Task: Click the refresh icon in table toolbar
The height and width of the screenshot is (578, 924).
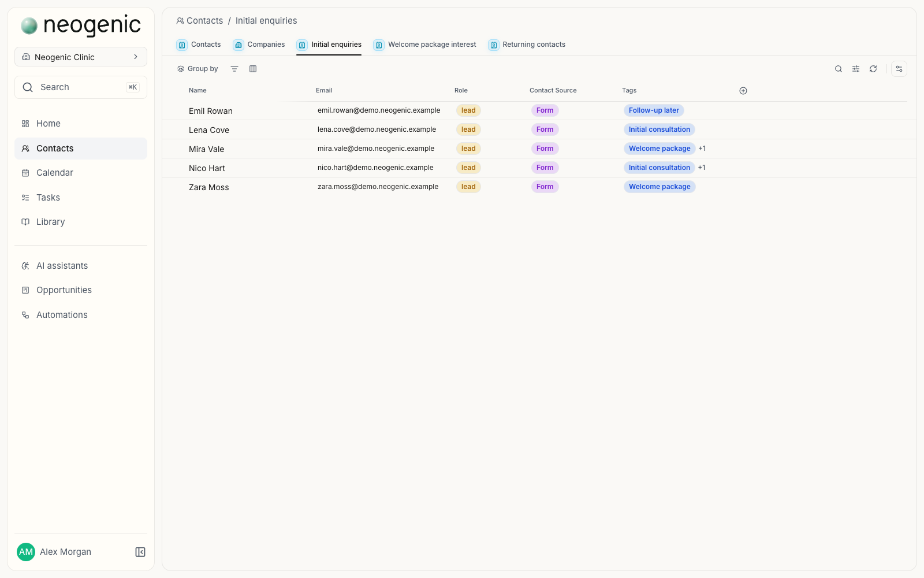Action: tap(873, 69)
